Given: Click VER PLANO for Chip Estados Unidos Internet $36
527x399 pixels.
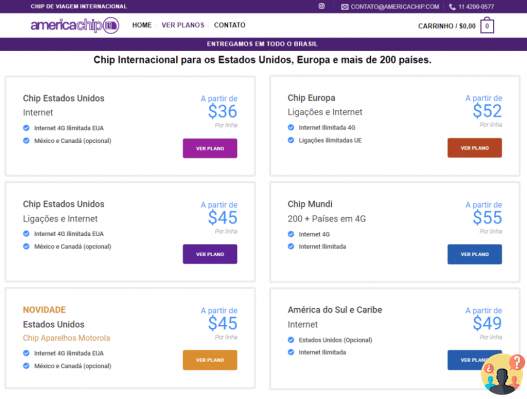Looking at the screenshot, I should (x=210, y=148).
